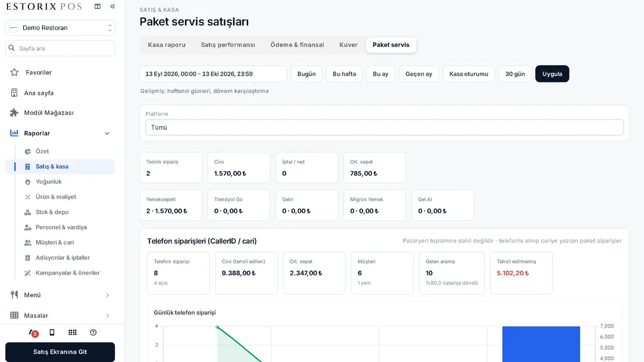Click the Uygula apply button

coord(552,74)
